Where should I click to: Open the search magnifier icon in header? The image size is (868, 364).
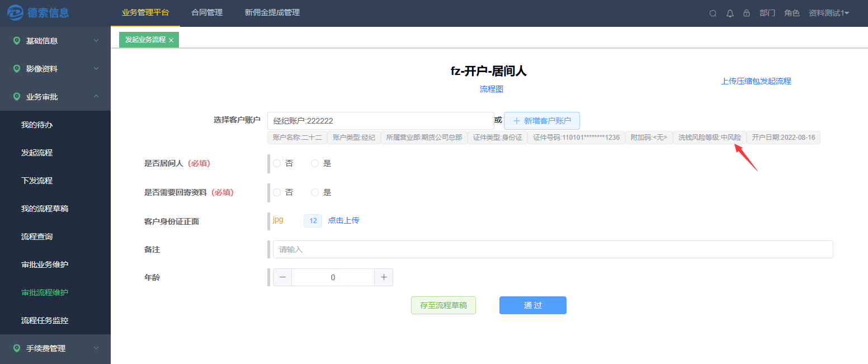[713, 13]
